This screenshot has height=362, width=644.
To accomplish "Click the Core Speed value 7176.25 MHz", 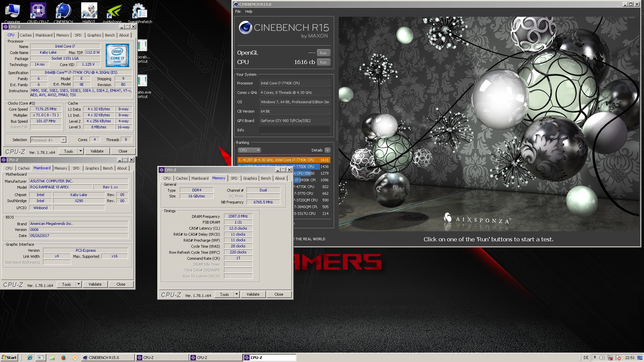I will 46,109.
